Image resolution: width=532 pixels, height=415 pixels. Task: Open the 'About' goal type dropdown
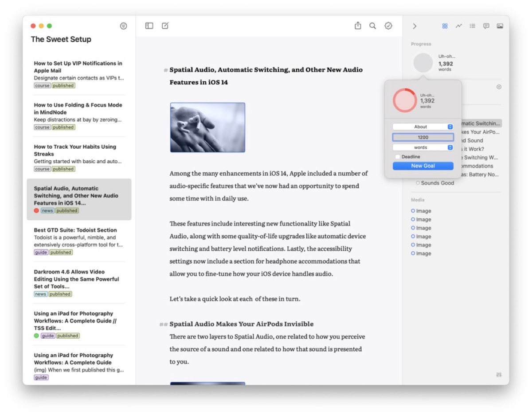tap(423, 127)
